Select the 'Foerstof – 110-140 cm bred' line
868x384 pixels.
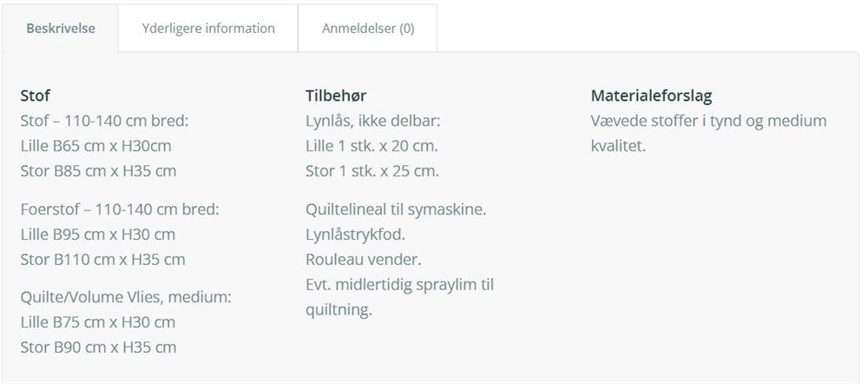point(120,209)
